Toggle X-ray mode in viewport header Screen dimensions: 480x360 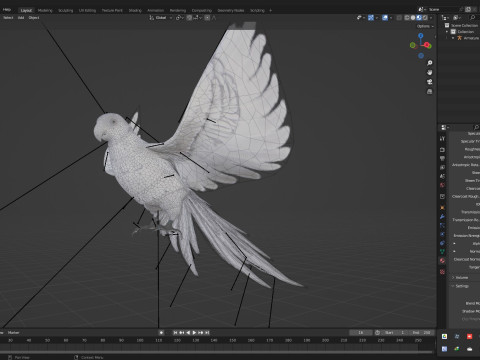399,18
